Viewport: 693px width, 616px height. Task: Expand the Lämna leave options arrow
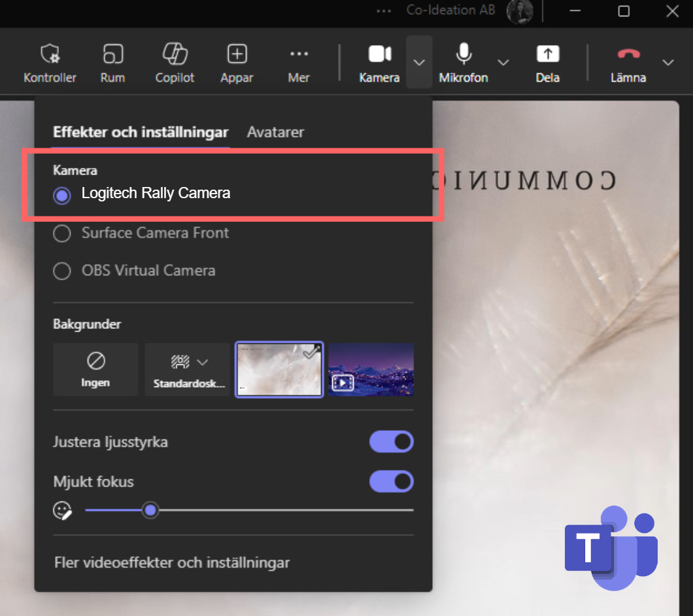tap(668, 62)
